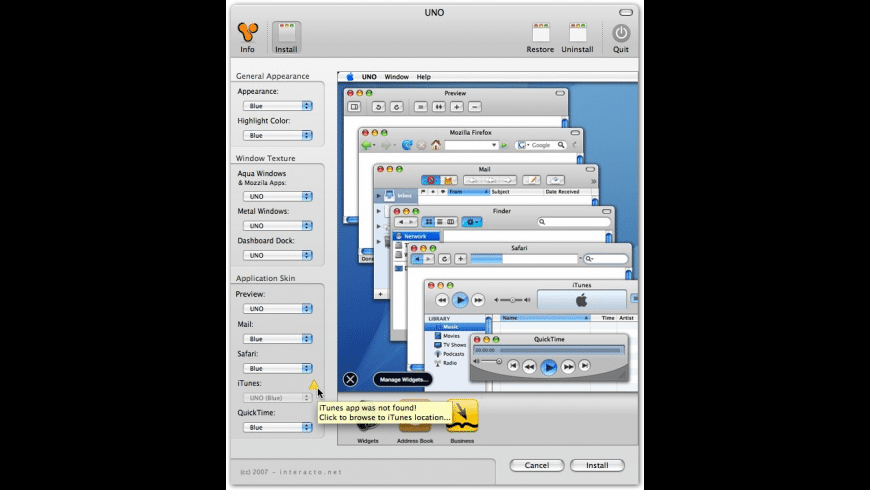Screen dimensions: 870x490
Task: Open the Preview skin dropdown
Action: coord(277,308)
